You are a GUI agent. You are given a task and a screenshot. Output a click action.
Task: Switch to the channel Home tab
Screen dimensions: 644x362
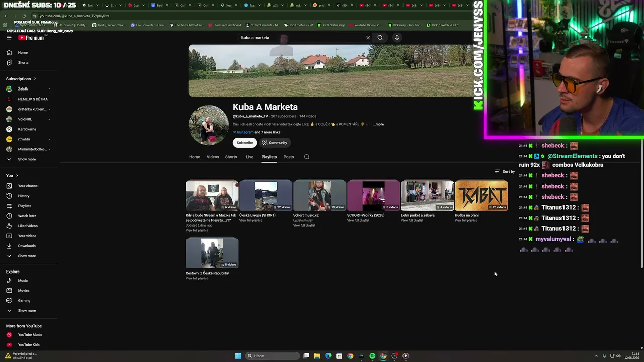195,157
